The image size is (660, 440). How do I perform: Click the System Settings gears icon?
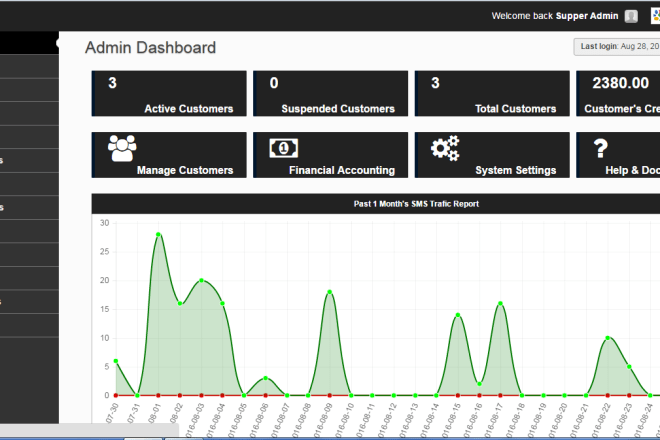click(445, 148)
